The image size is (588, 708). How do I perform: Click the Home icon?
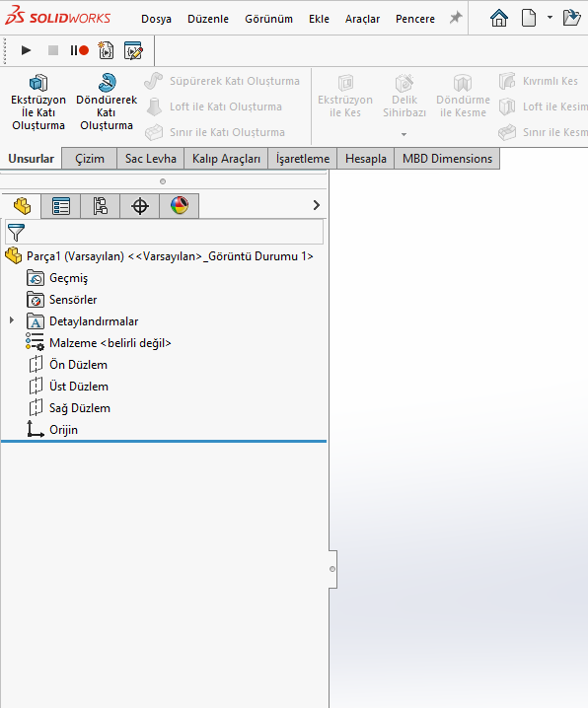[499, 18]
